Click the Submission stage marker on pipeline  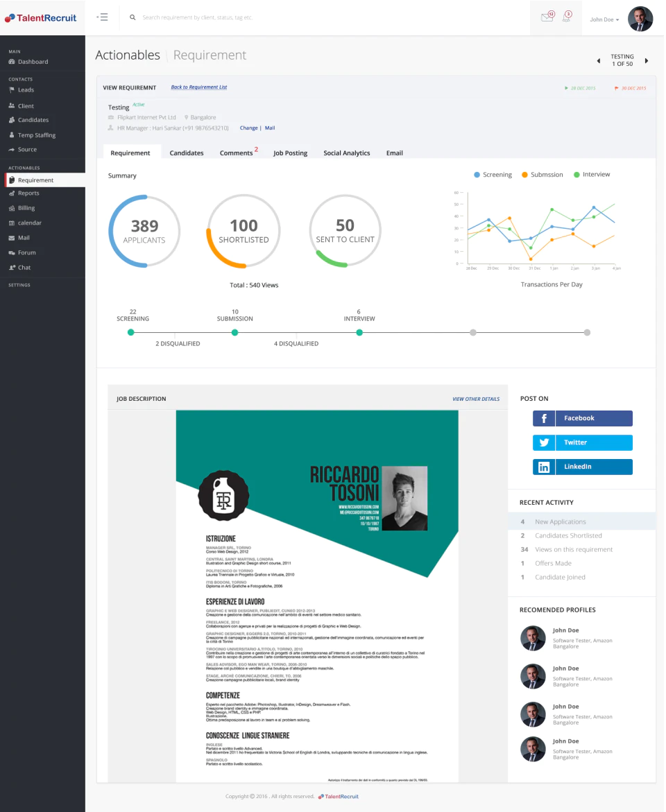[x=235, y=333]
